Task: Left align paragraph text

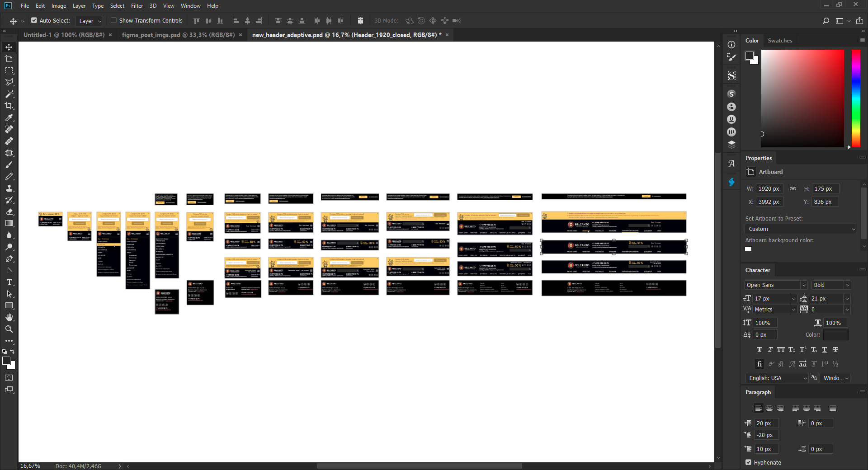Action: click(759, 408)
